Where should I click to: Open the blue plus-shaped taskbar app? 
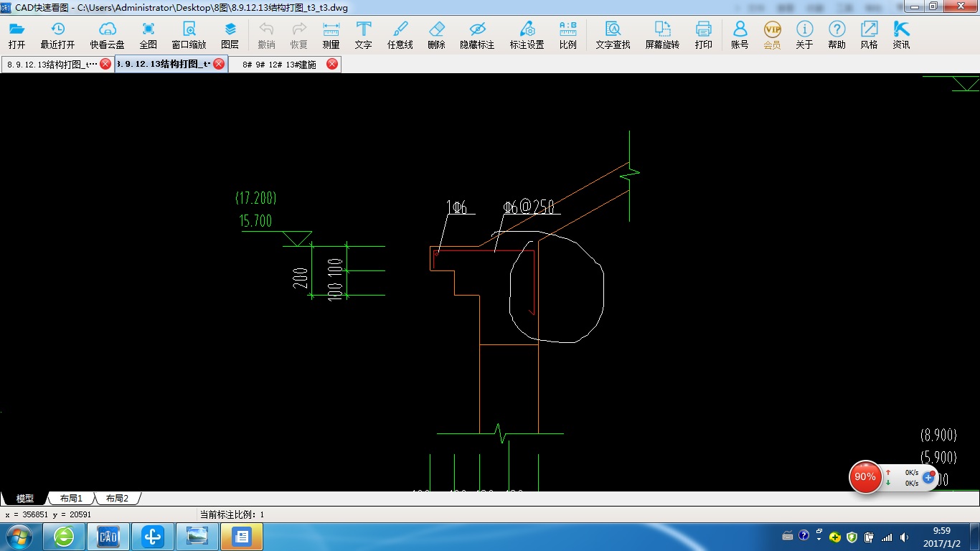tap(153, 537)
